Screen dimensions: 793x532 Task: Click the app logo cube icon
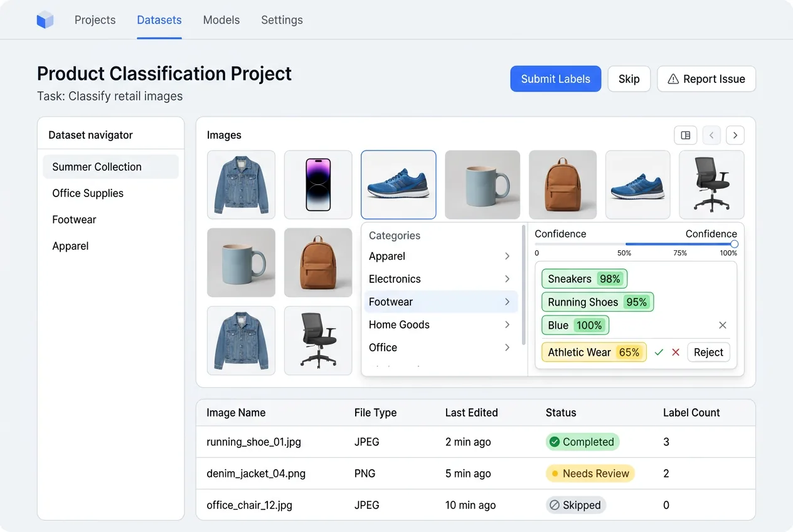(45, 19)
